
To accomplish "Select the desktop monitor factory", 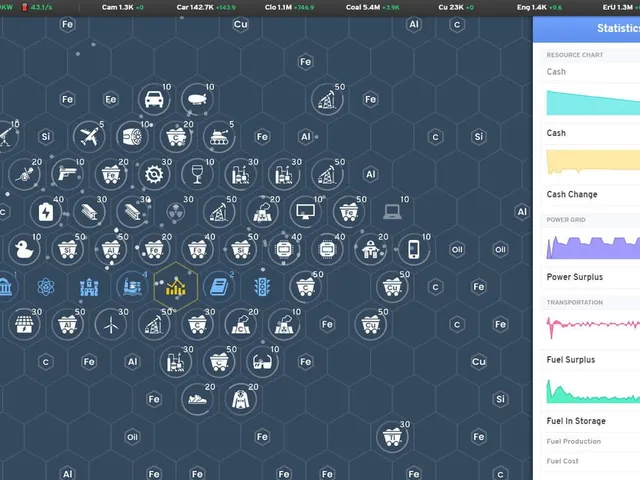I will click(305, 212).
